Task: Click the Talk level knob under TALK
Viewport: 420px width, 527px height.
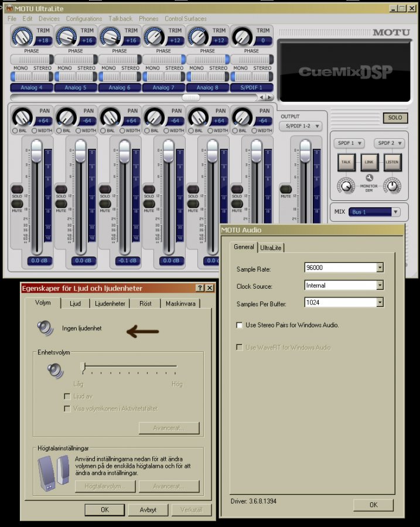Action: click(x=346, y=186)
